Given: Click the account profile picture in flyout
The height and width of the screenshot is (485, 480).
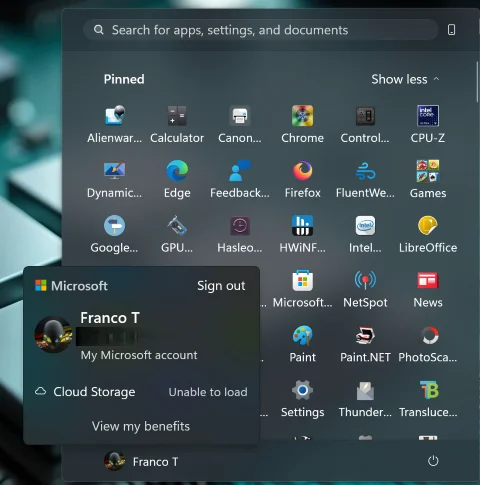Looking at the screenshot, I should pyautogui.click(x=53, y=334).
